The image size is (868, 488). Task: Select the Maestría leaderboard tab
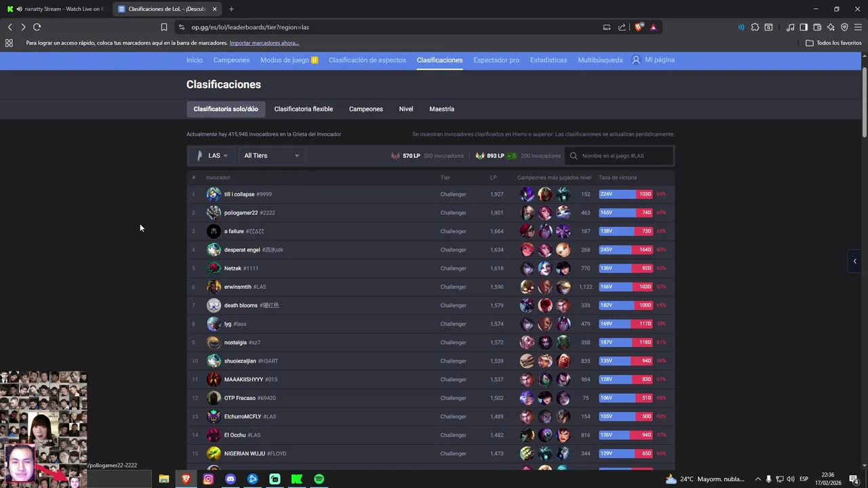[441, 109]
